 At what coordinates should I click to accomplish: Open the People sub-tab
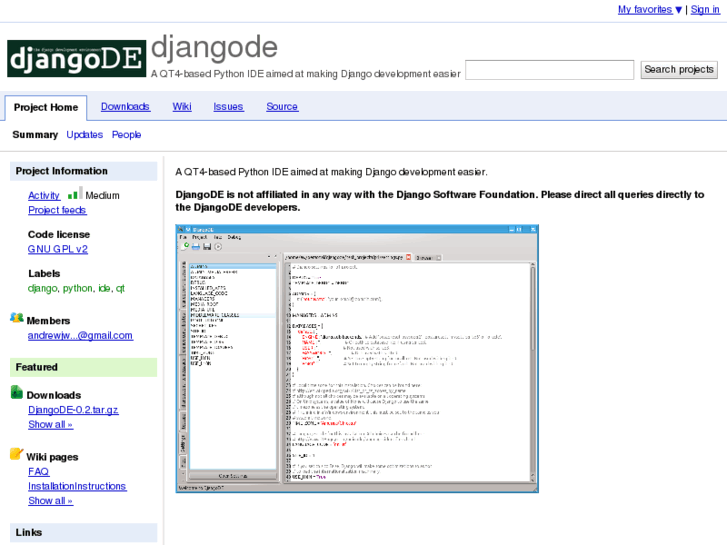tap(126, 135)
